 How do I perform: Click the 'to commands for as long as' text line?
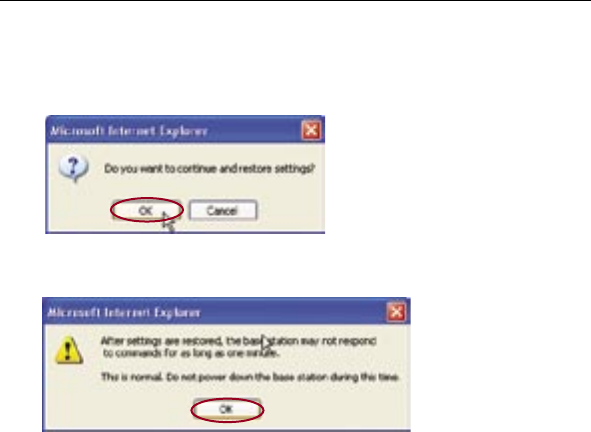191,354
